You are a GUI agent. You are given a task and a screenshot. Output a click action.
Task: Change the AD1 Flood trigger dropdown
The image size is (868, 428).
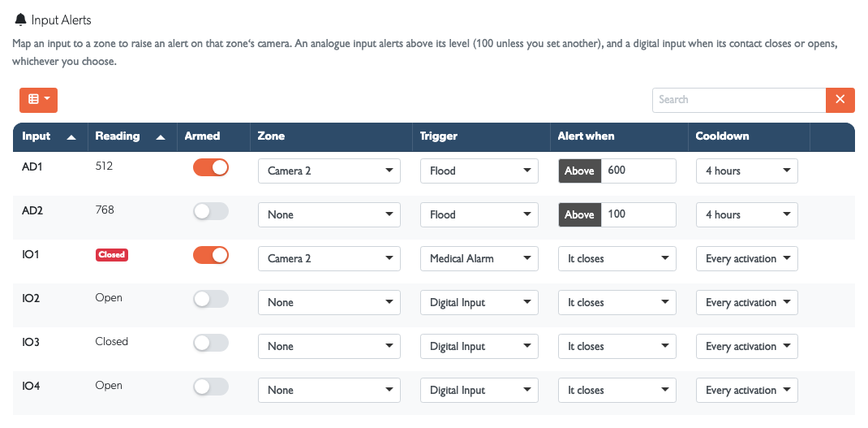click(x=479, y=171)
